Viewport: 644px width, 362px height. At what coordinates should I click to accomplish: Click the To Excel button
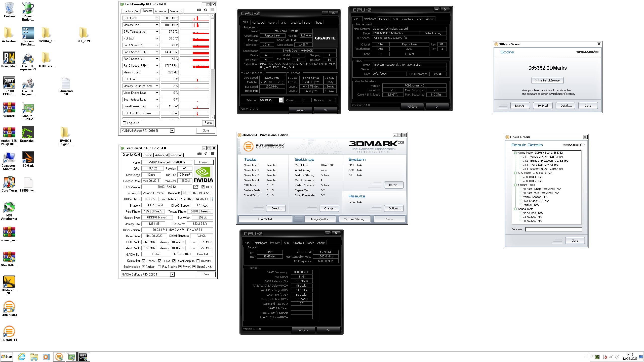(x=543, y=106)
